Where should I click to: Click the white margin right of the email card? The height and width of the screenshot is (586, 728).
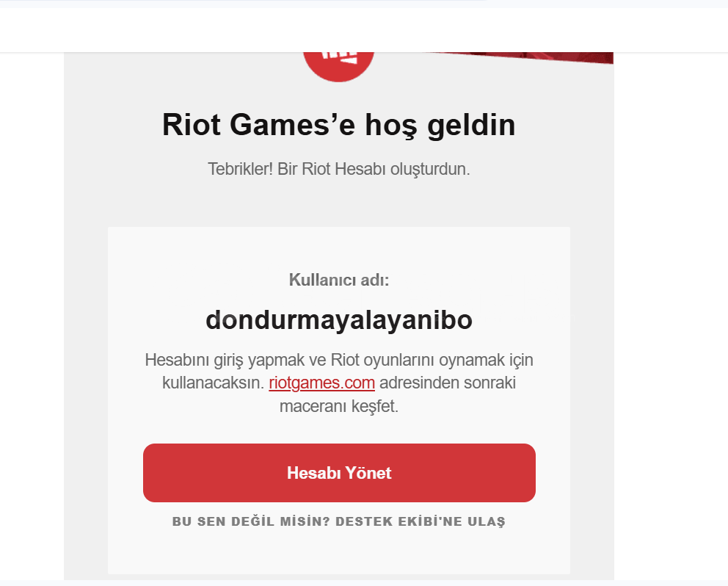pos(671,316)
